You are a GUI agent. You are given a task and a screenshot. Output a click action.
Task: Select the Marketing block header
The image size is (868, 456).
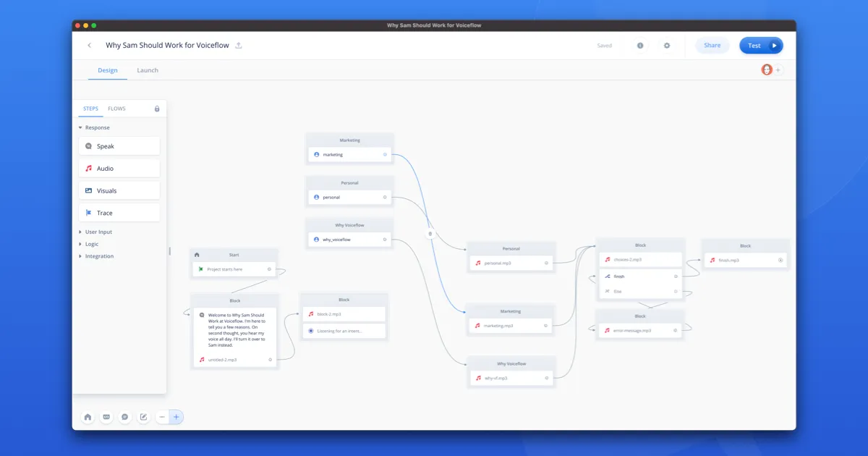pos(350,140)
